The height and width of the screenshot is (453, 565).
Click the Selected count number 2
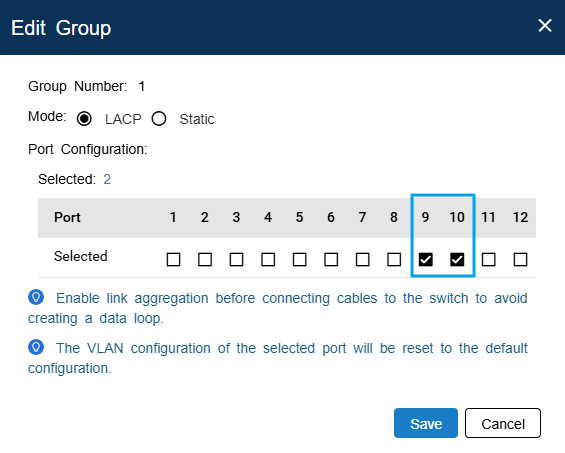pos(107,179)
